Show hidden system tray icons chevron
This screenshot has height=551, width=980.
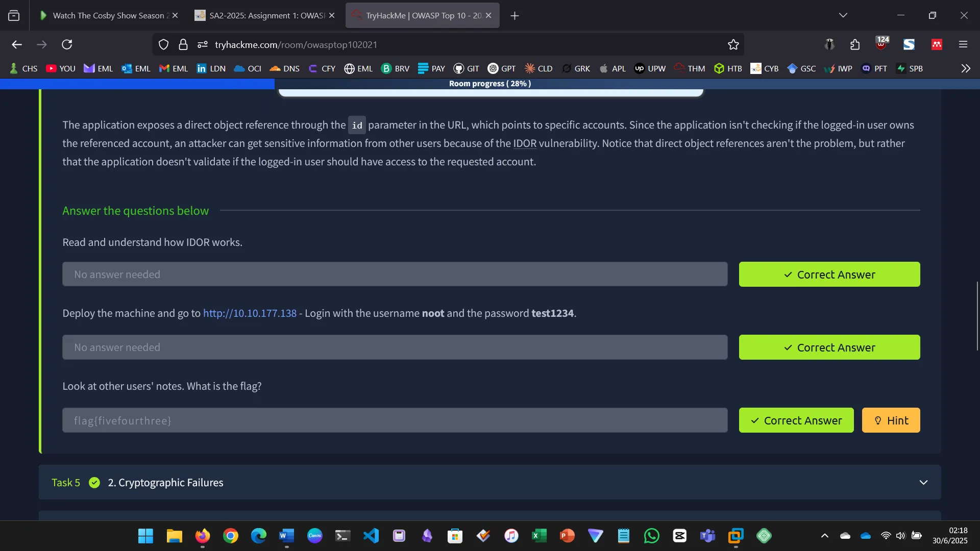point(824,536)
